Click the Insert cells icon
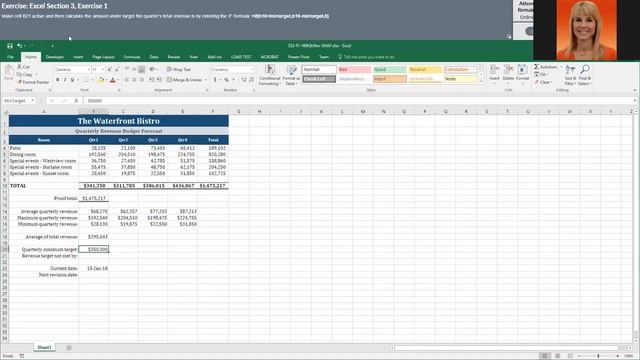Screen dimensions: 640x360 [494, 69]
